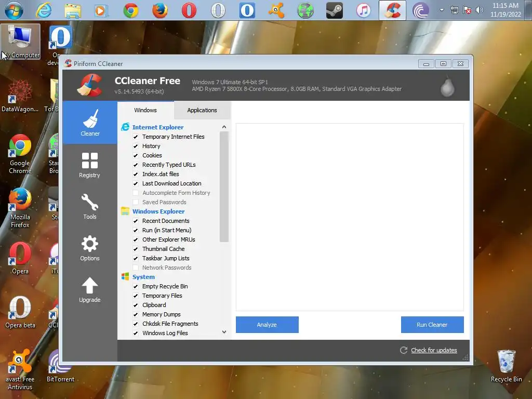Enable Autocomplete Form History
The height and width of the screenshot is (399, 532).
(x=136, y=193)
